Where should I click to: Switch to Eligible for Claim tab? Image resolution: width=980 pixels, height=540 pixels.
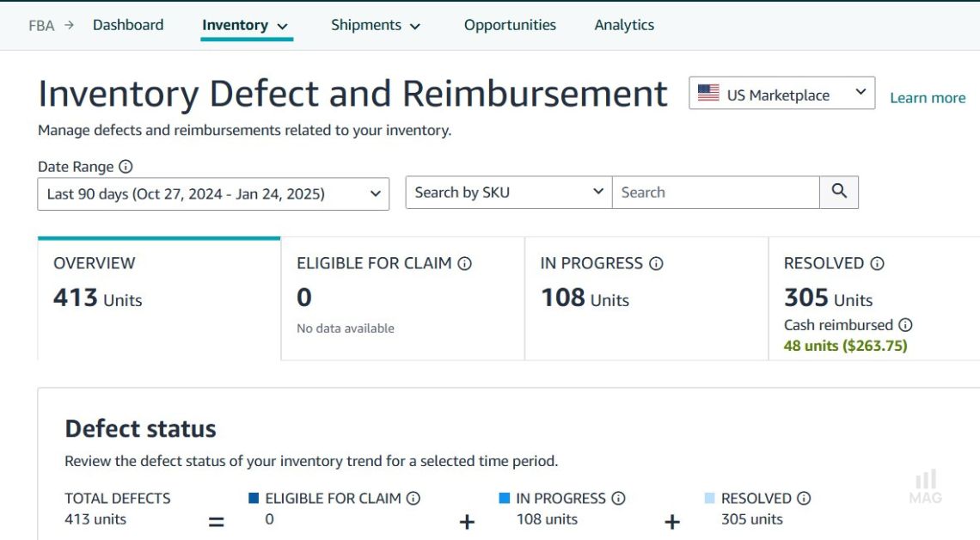pos(403,298)
